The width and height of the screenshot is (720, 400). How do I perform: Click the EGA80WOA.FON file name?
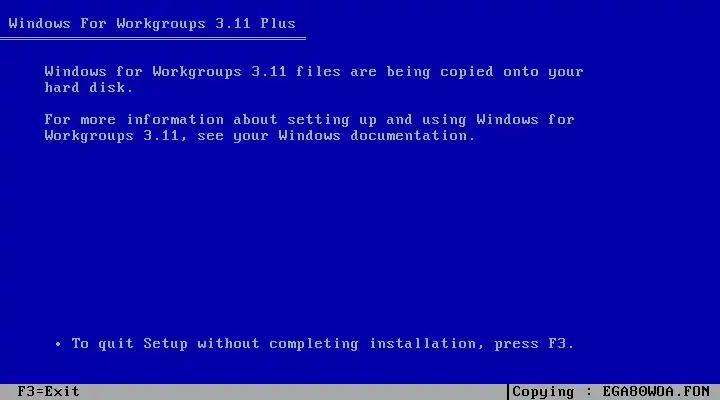click(656, 392)
